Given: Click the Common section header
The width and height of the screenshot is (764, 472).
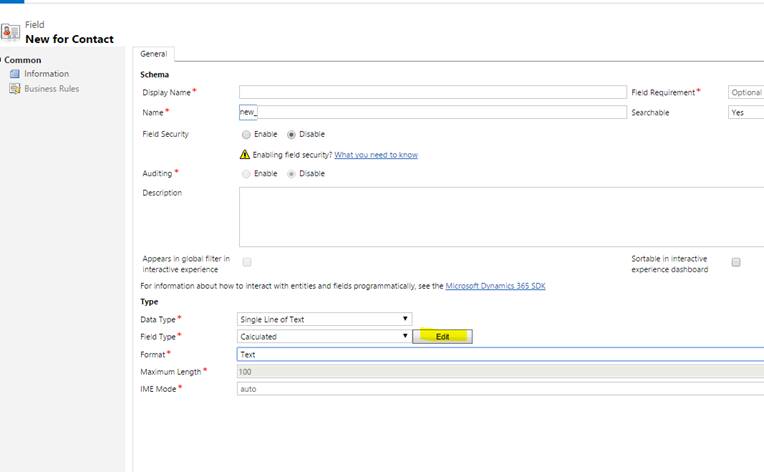Looking at the screenshot, I should pyautogui.click(x=22, y=60).
